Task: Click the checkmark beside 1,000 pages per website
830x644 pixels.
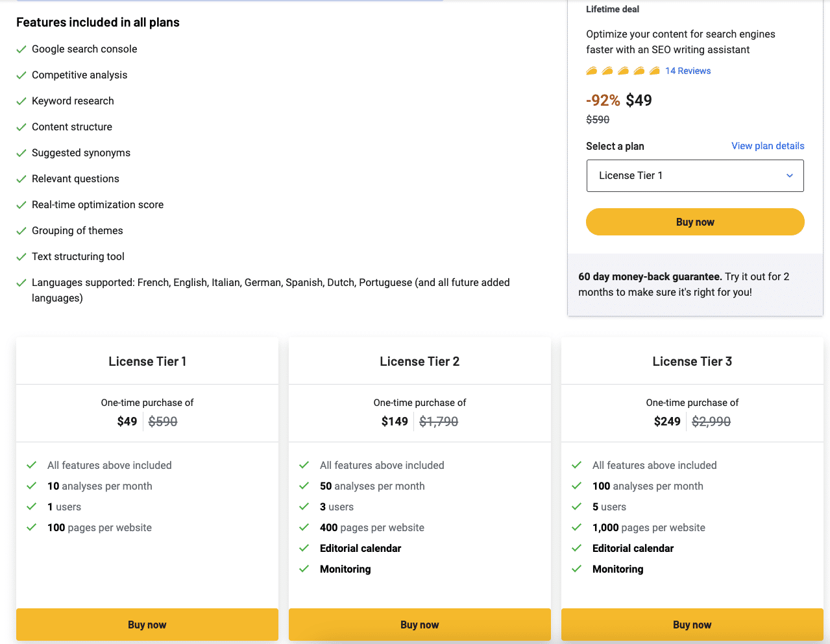Action: tap(576, 527)
